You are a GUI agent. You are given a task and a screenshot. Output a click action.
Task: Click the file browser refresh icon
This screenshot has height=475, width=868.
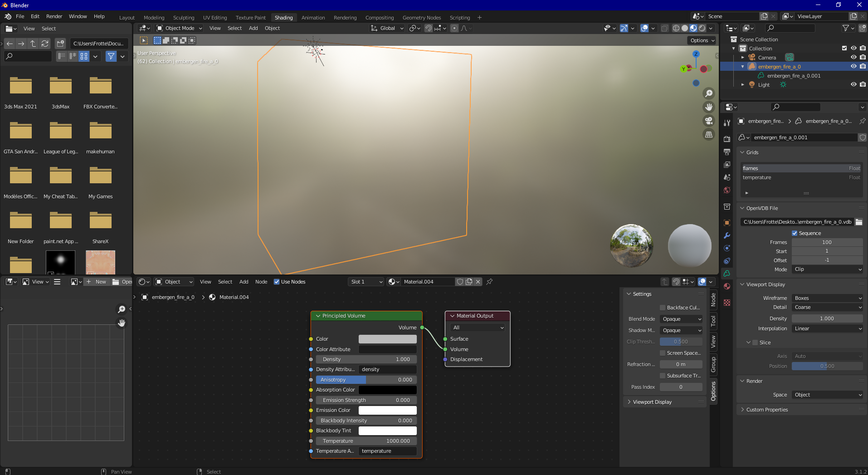pos(45,44)
